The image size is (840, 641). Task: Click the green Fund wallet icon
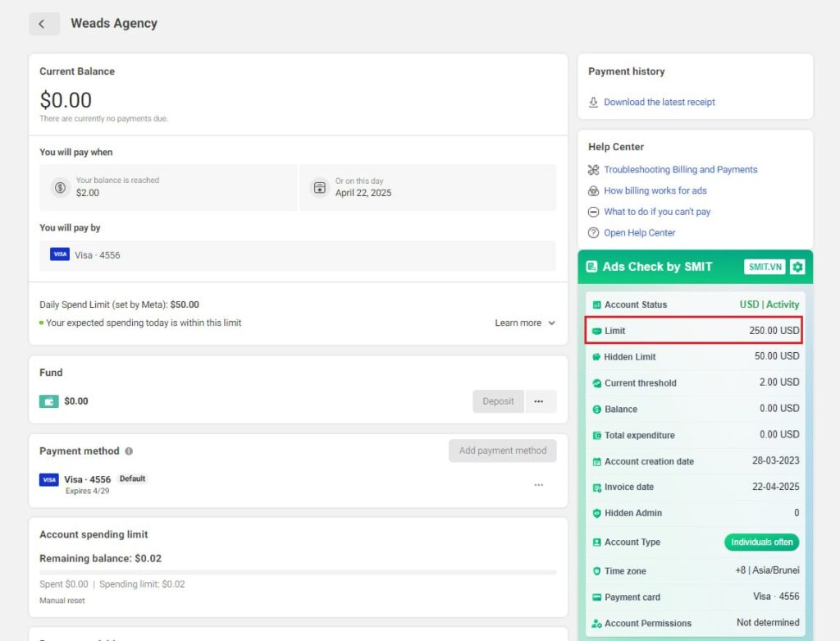(48, 401)
